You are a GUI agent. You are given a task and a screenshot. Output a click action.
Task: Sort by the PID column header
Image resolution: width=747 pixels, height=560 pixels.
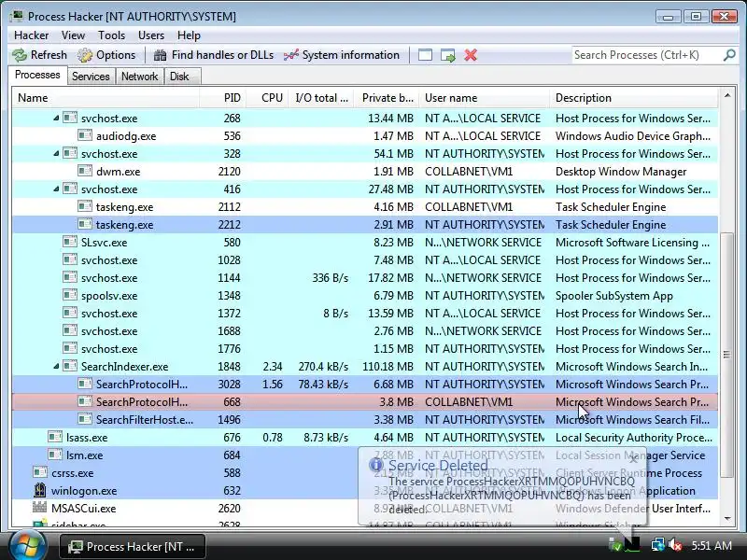[x=223, y=98]
